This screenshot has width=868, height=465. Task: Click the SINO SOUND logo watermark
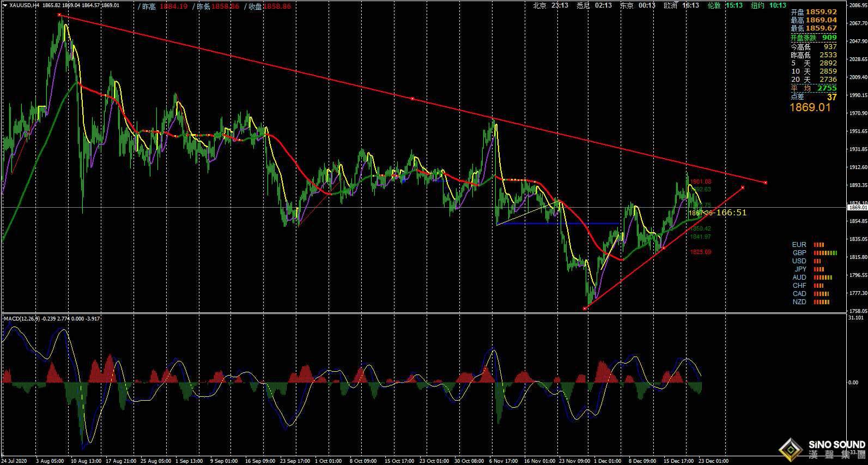(x=823, y=449)
